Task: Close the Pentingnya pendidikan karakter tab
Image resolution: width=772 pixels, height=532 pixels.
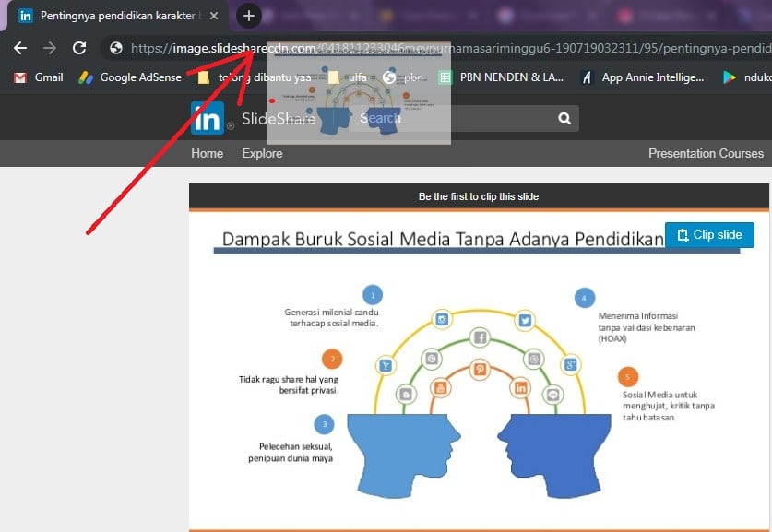Action: [x=214, y=16]
